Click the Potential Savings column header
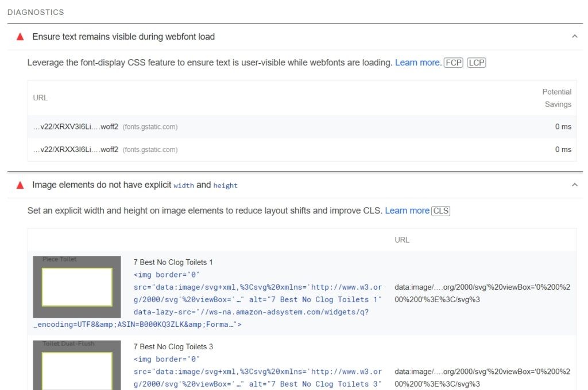 [557, 98]
